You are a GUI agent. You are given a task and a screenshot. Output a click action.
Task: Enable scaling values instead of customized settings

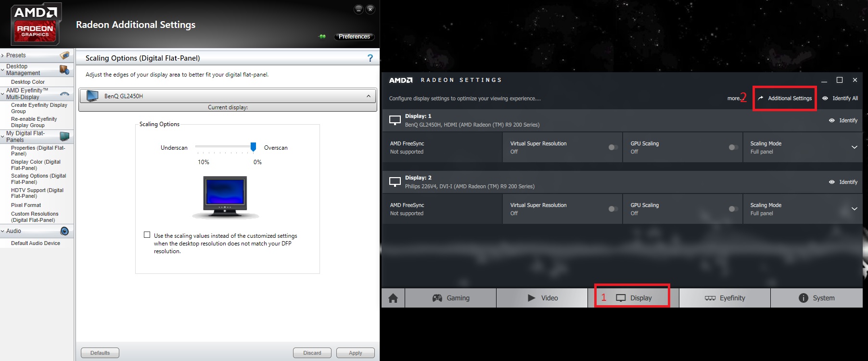pyautogui.click(x=147, y=235)
